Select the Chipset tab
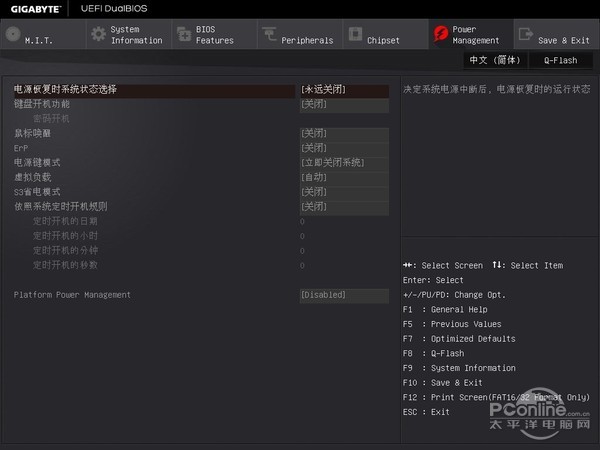The width and height of the screenshot is (600, 450). (x=386, y=34)
